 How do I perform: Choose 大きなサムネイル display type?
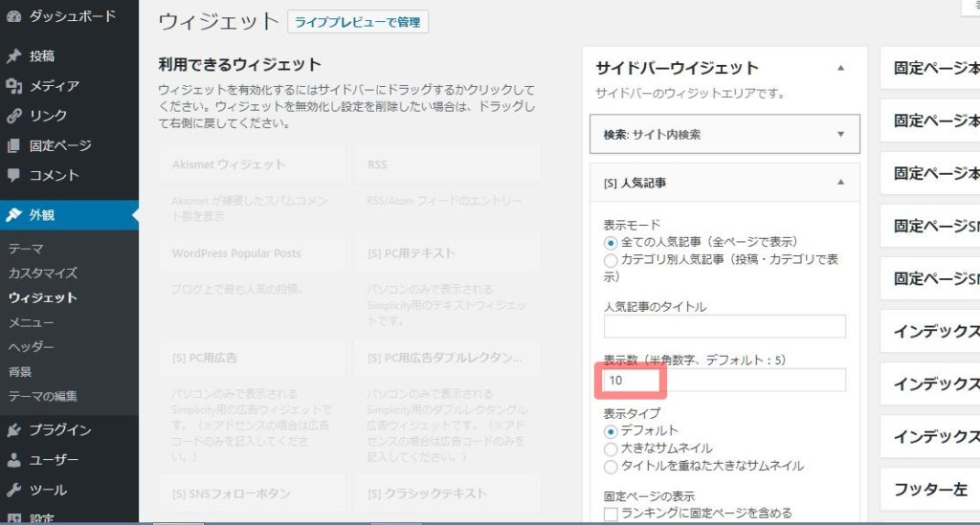(611, 448)
